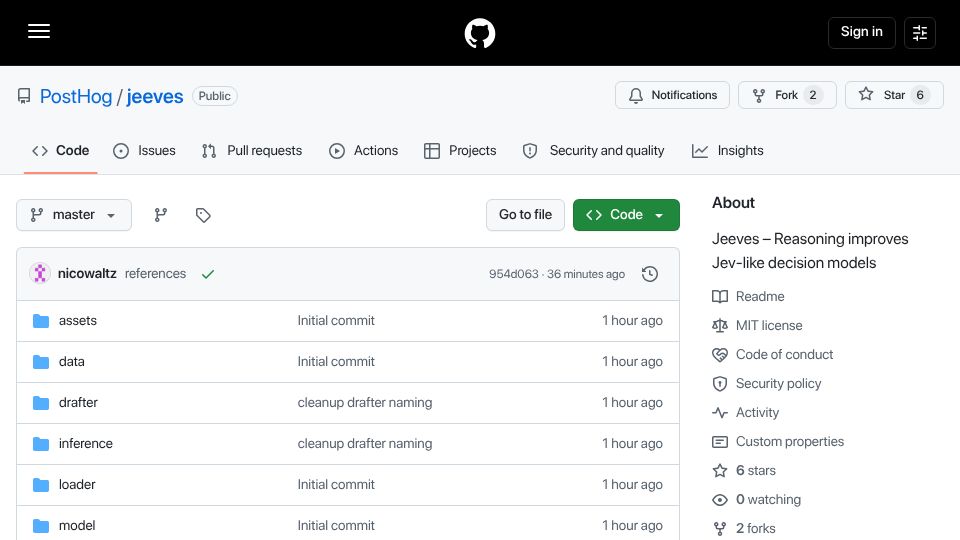Screen dimensions: 960x540
Task: Open Initial commit message on assets row
Action: 336,321
